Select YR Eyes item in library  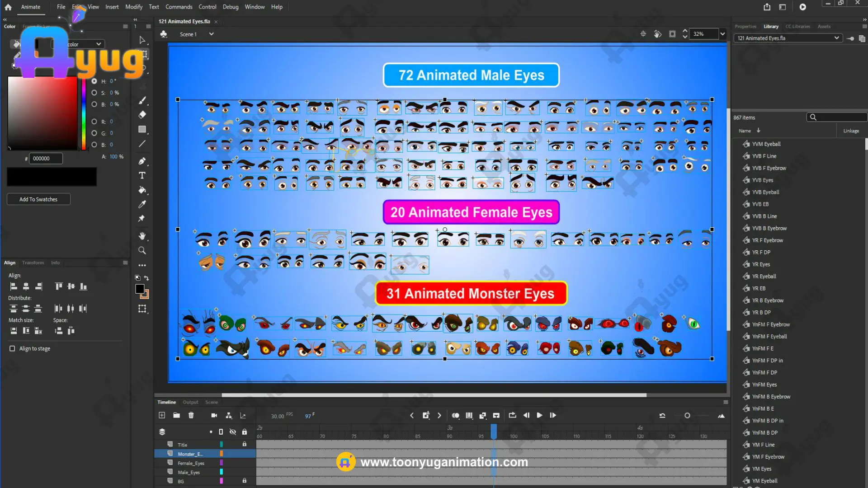(x=761, y=264)
